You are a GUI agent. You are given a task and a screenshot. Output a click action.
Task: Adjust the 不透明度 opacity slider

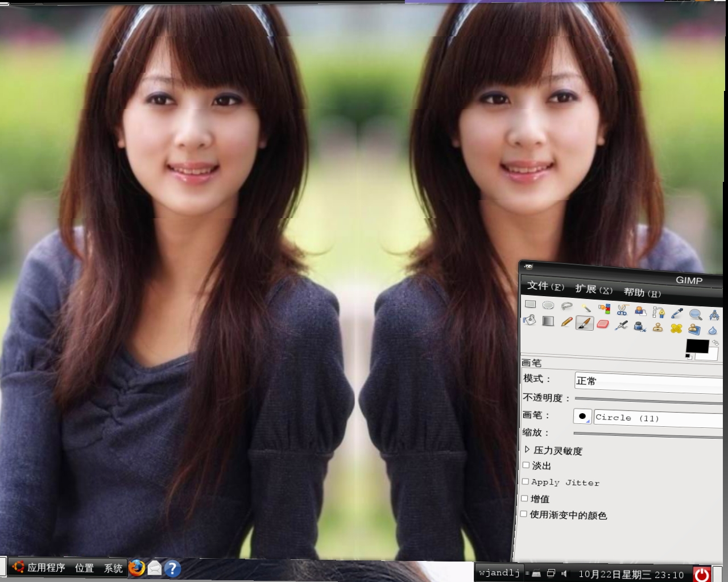(x=648, y=401)
